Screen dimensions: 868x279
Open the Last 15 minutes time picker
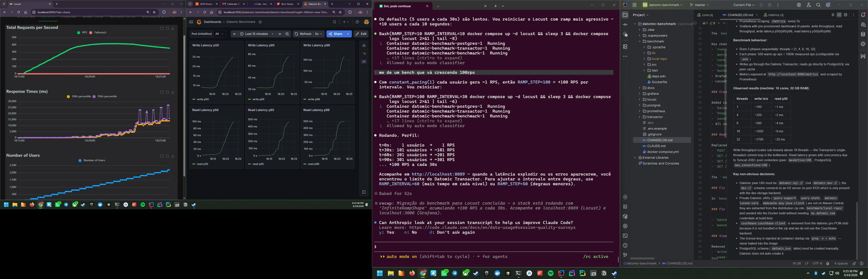pos(257,34)
